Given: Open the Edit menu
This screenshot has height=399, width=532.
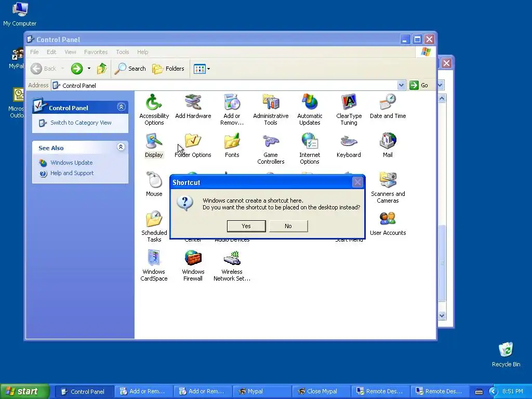Looking at the screenshot, I should (x=51, y=52).
